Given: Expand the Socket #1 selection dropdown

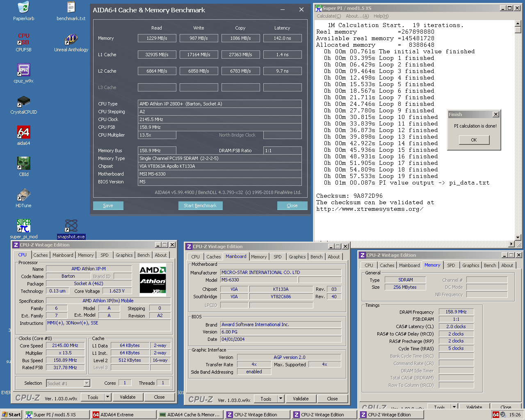Looking at the screenshot, I should tap(87, 383).
